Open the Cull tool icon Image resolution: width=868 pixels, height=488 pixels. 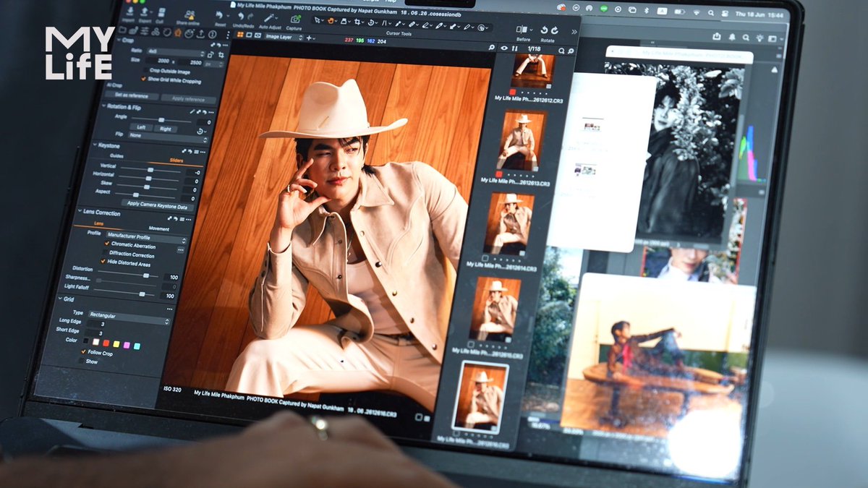161,12
